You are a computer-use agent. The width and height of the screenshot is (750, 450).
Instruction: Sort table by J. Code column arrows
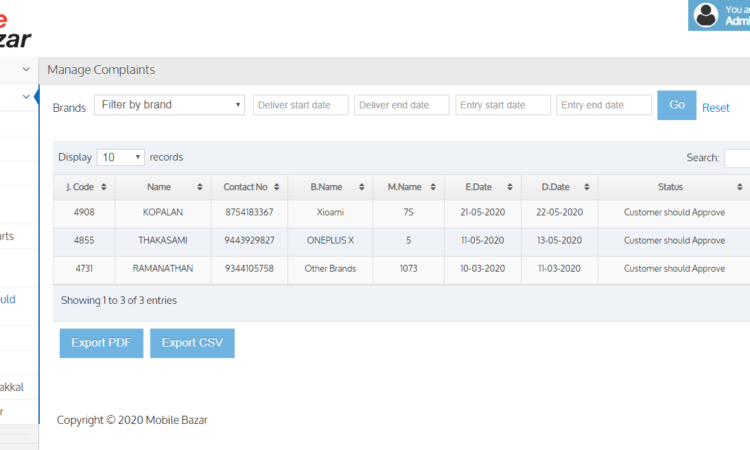[104, 187]
